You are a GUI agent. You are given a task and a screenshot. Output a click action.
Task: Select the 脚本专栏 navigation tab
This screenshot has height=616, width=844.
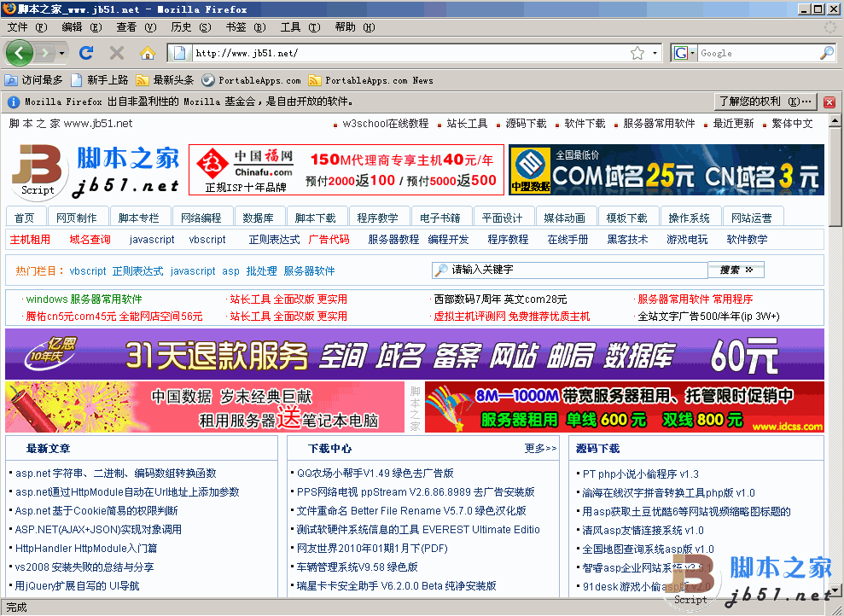pyautogui.click(x=139, y=218)
